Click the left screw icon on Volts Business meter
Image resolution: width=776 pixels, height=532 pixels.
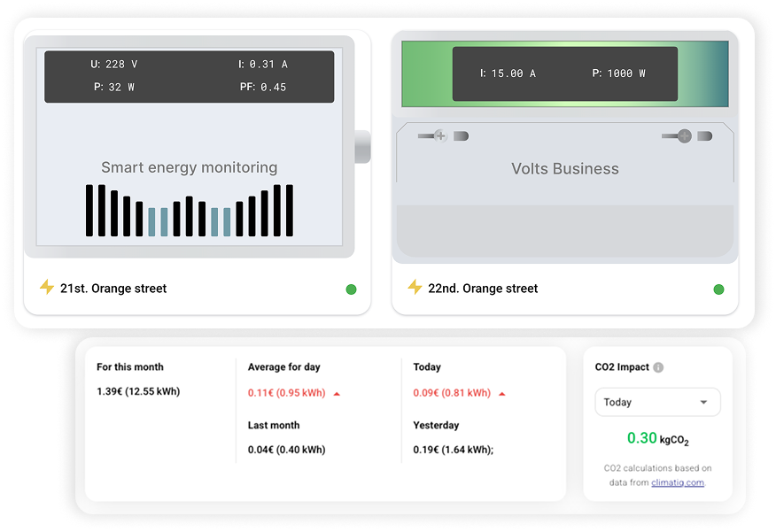coord(439,135)
